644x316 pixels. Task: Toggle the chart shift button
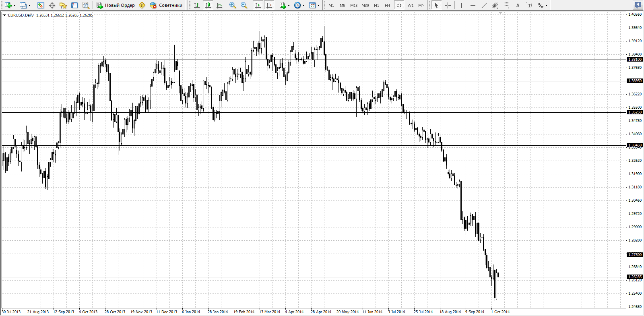269,5
